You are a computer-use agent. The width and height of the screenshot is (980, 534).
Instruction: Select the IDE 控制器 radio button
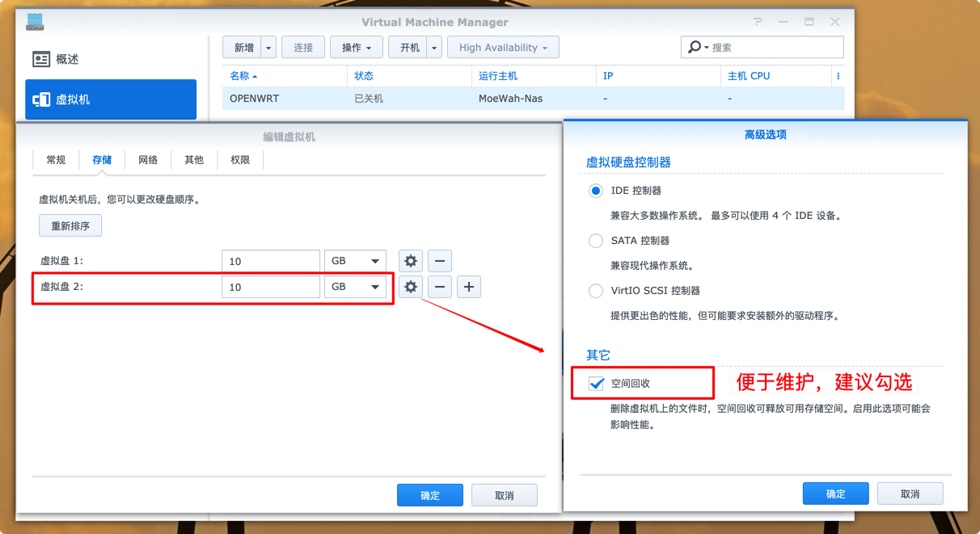pyautogui.click(x=596, y=191)
